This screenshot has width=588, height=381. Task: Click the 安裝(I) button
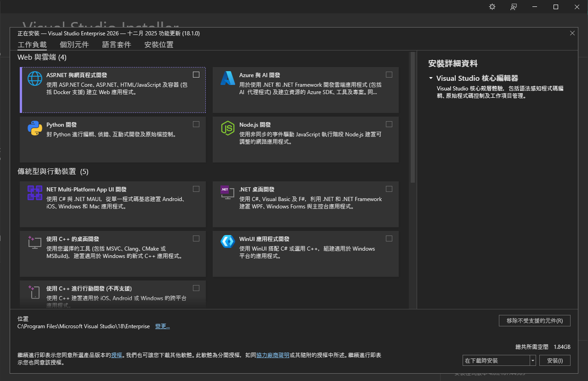pos(554,360)
